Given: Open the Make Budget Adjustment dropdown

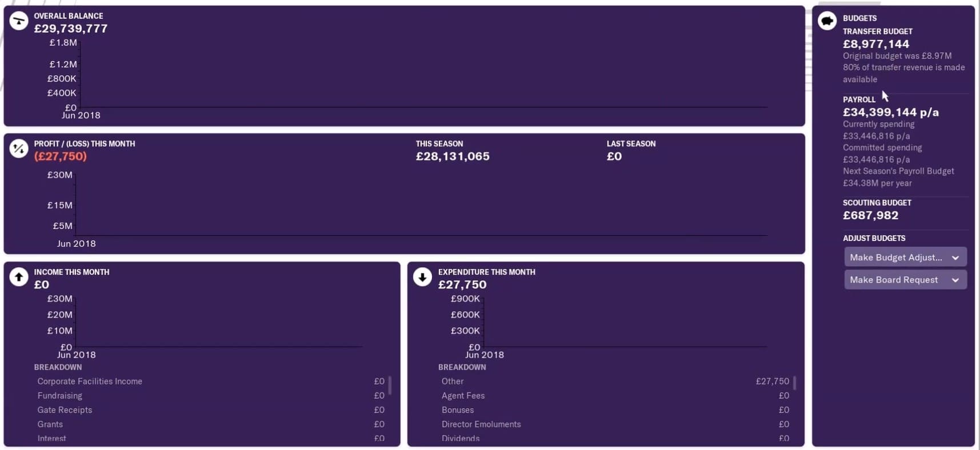Looking at the screenshot, I should (905, 257).
